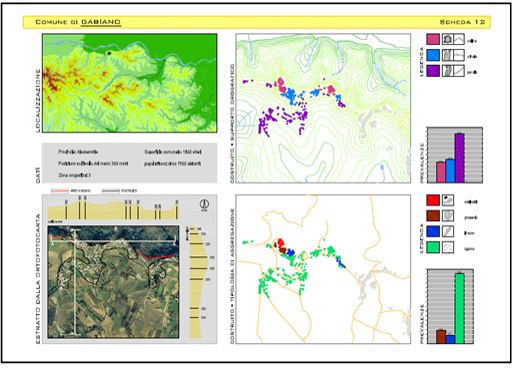The width and height of the screenshot is (518, 368).
Task: Select the red swatch in aggregation legend
Action: (433, 200)
